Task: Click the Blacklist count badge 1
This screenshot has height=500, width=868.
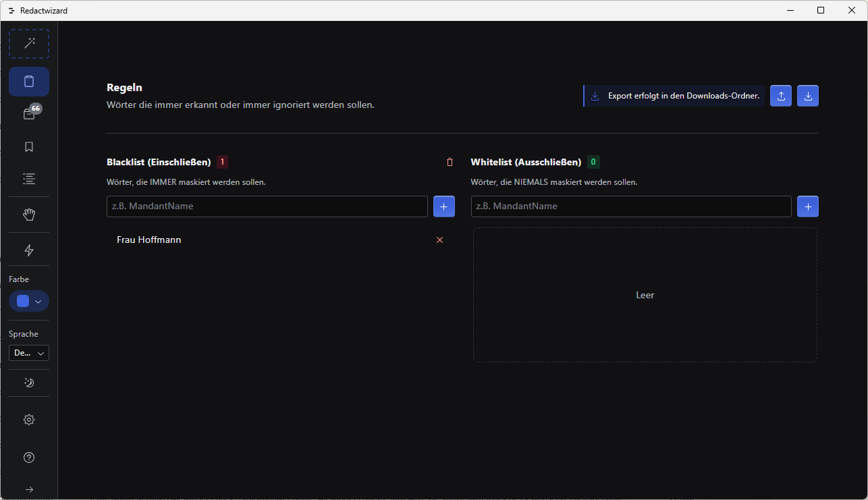Action: [x=222, y=162]
